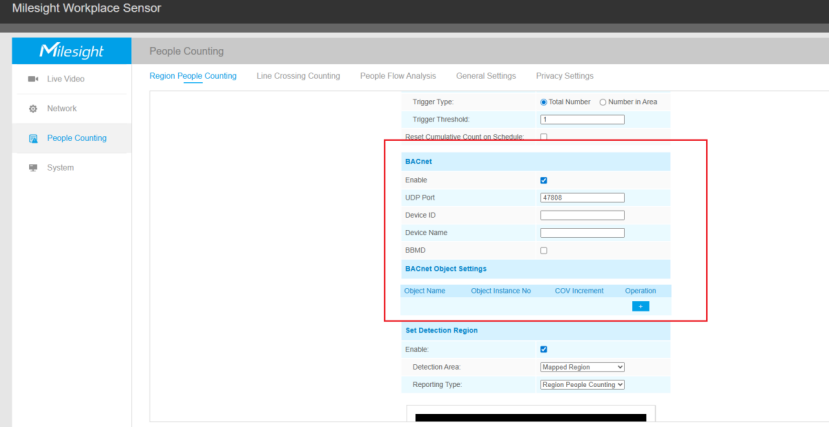Switch to People Flow Analysis tab
The width and height of the screenshot is (829, 428).
point(398,76)
